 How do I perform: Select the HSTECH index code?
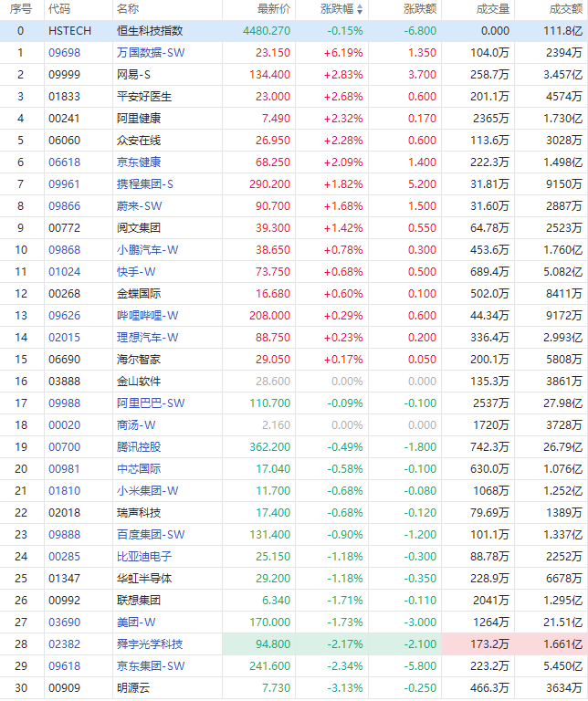(69, 31)
